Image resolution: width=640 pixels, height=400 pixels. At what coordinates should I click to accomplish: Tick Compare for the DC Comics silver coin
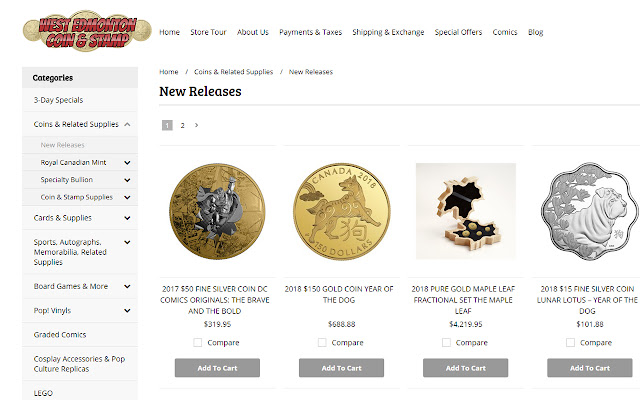point(198,342)
